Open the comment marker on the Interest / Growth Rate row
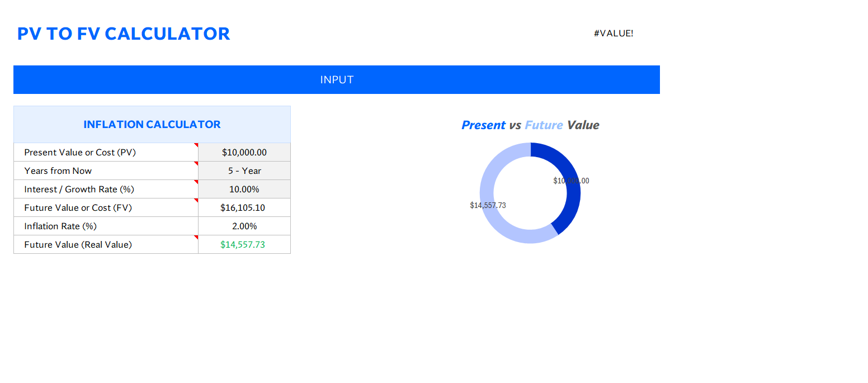 [x=196, y=182]
